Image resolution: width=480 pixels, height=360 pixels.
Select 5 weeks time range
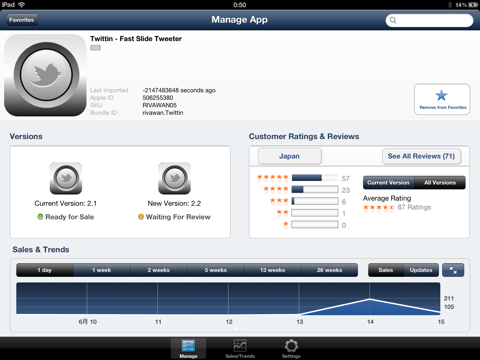(216, 270)
